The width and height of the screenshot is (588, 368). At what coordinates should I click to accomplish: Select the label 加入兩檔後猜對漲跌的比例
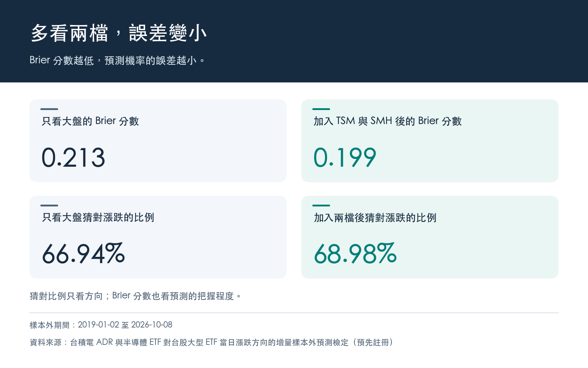coord(375,217)
